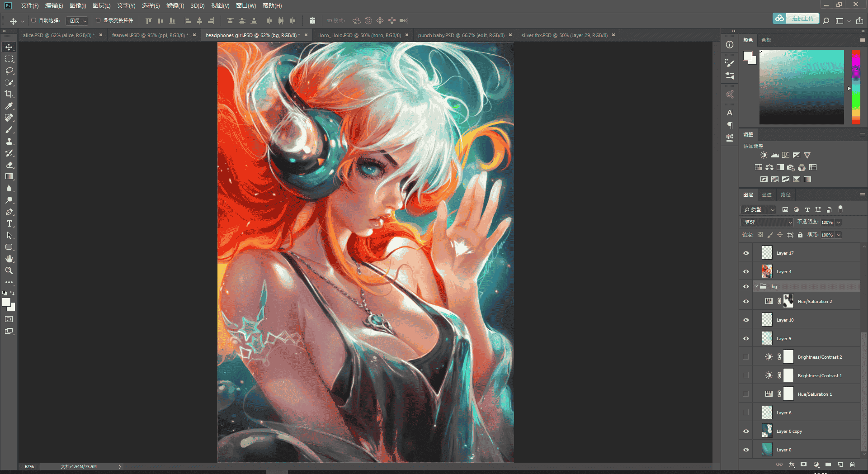Screen dimensions: 868x474
Task: Select the Horizontal Type tool
Action: [x=9, y=223]
